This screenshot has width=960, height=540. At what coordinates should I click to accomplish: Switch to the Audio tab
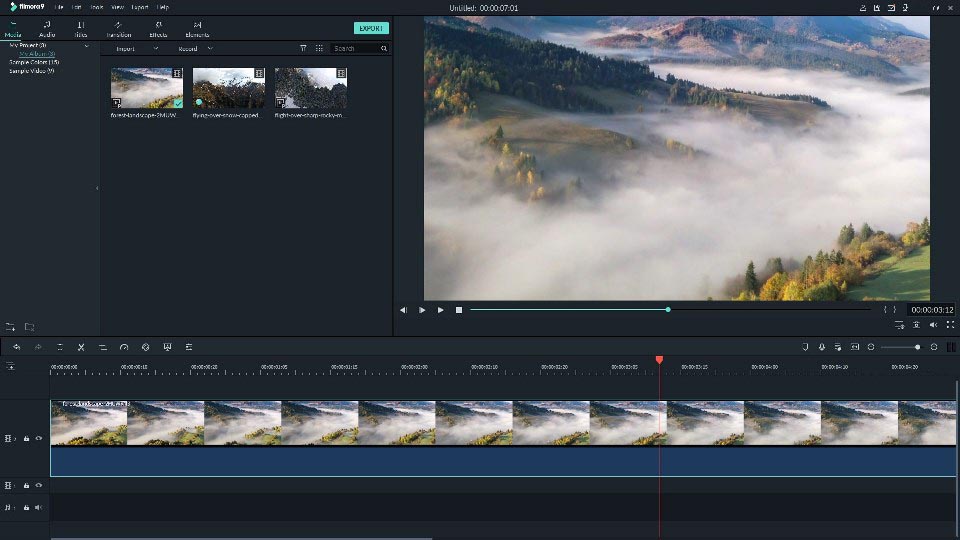point(47,29)
